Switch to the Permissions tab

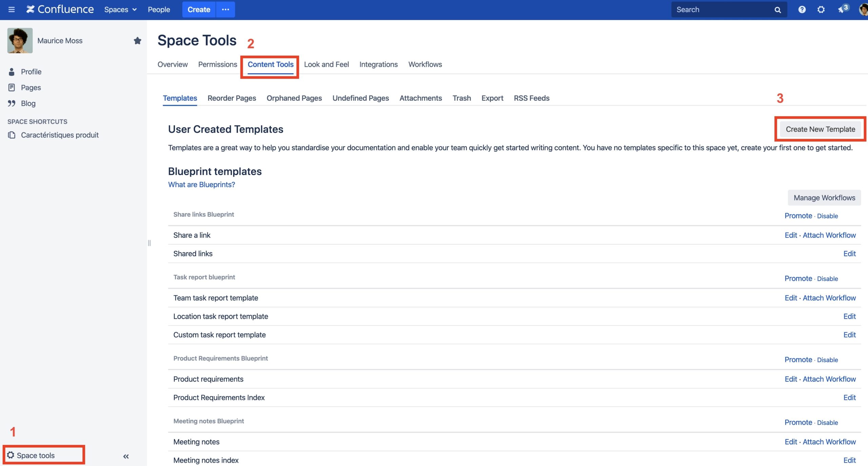pyautogui.click(x=218, y=64)
